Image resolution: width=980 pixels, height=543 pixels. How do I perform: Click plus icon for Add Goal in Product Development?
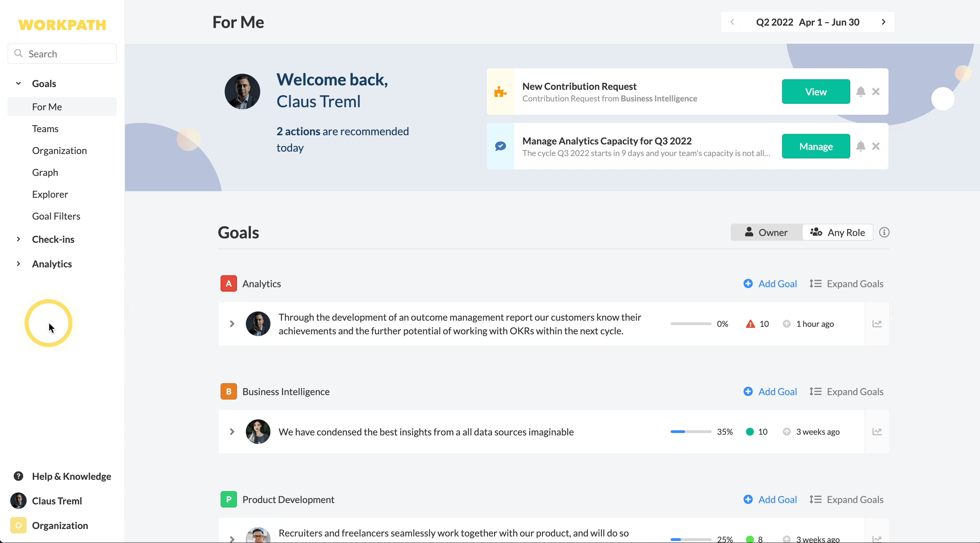747,499
